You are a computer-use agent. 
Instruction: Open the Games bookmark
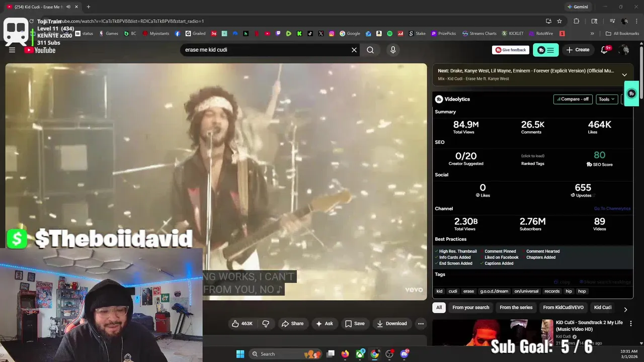[x=108, y=34]
